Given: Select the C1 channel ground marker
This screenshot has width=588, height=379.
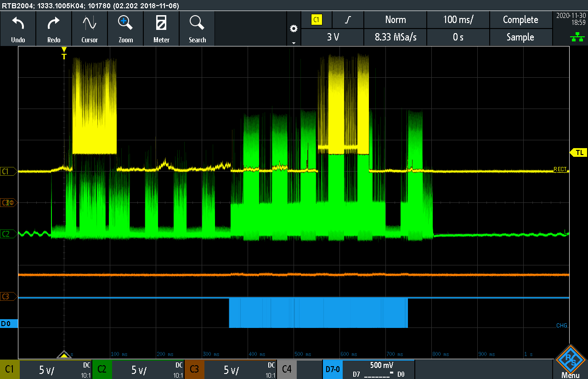Looking at the screenshot, I should 8,172.
